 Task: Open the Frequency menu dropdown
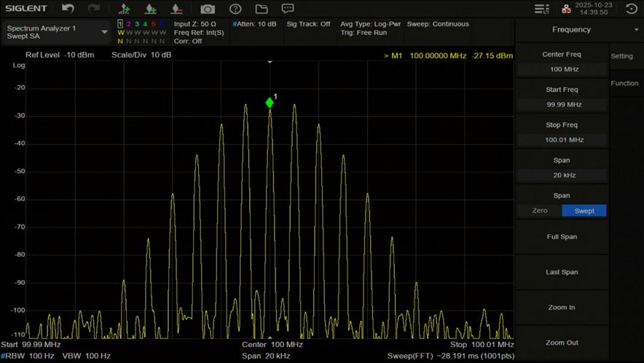coord(637,30)
